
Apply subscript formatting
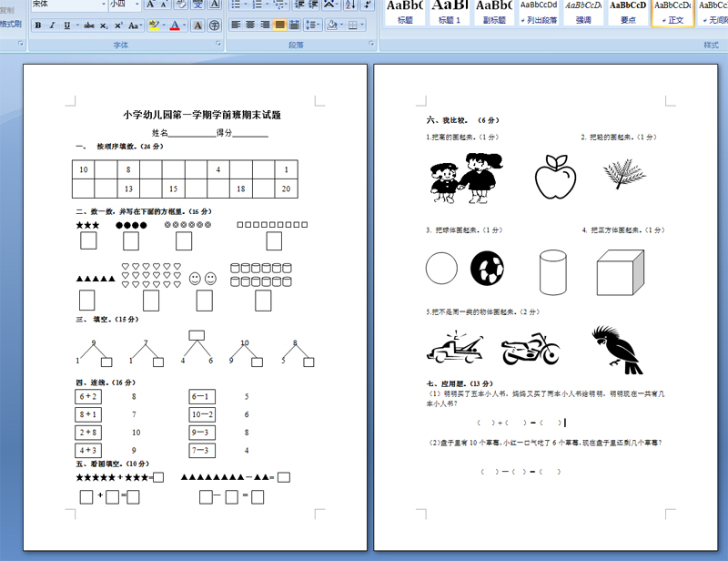pyautogui.click(x=104, y=25)
